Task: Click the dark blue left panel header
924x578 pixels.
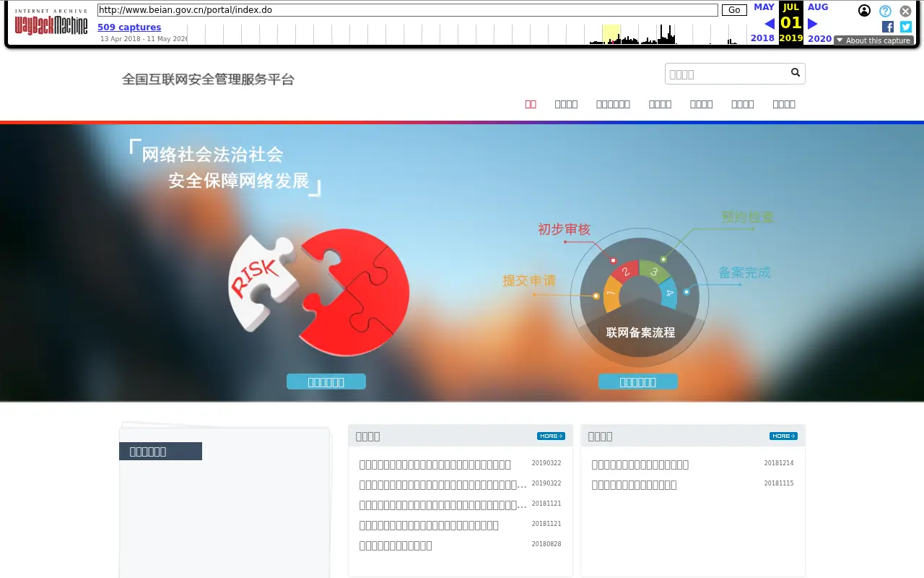Action: [160, 452]
